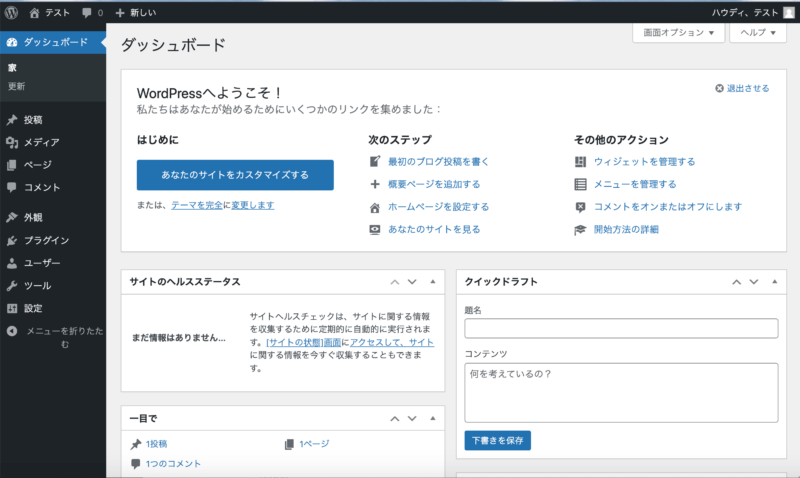Viewport: 800px width, 478px height.
Task: Open the テスト site home icon
Action: point(34,13)
